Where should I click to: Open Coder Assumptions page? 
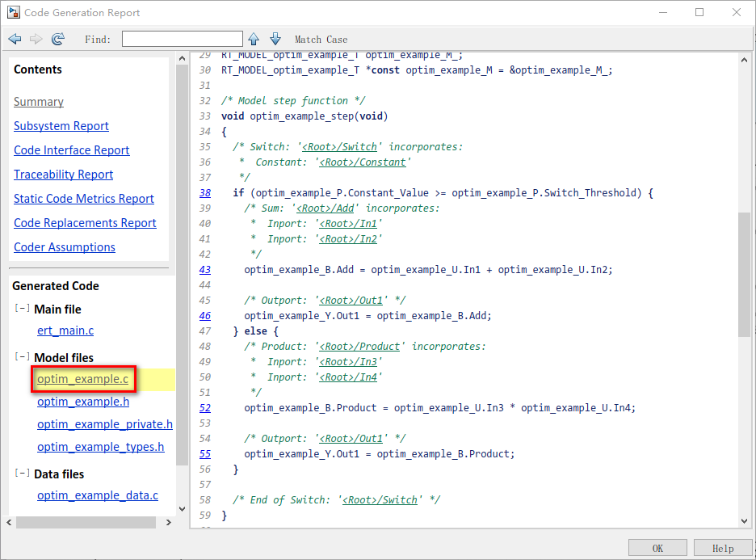pyautogui.click(x=65, y=247)
